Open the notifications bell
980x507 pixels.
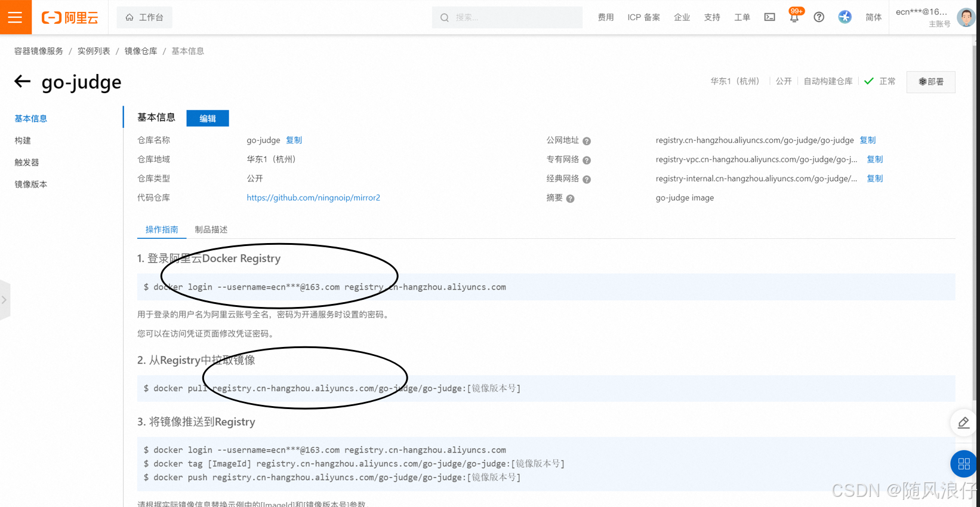coord(794,16)
